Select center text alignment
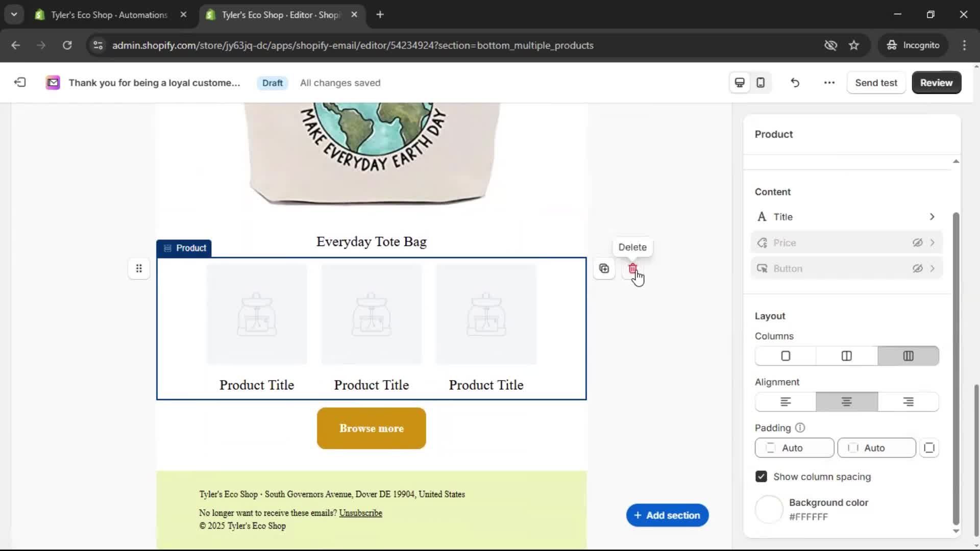Screen dimensions: 980x551 (846, 402)
